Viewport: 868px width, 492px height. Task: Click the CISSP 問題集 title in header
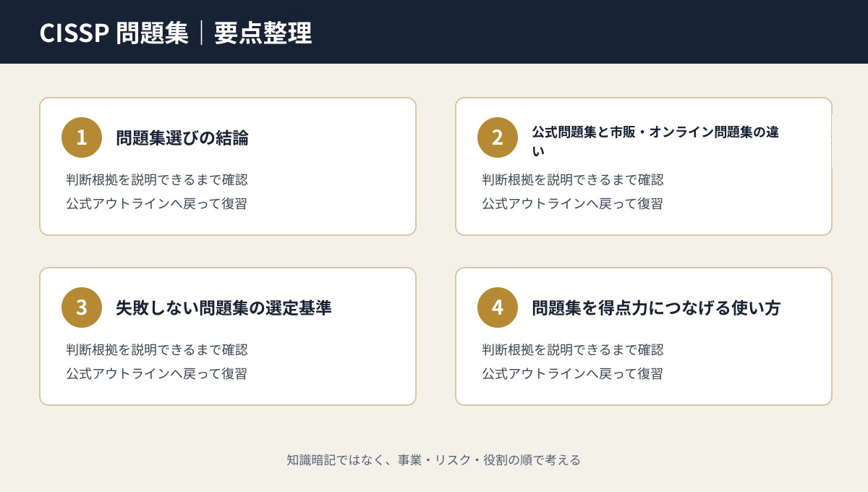pos(114,33)
